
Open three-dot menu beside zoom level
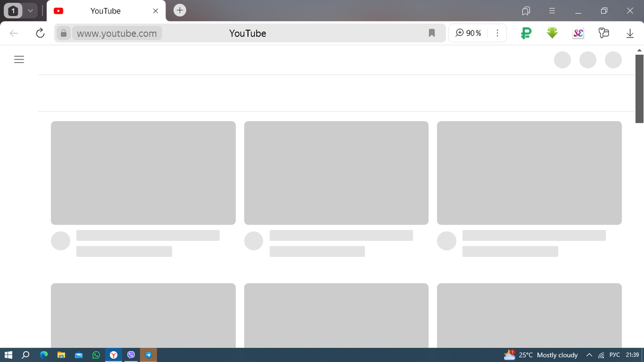(497, 33)
